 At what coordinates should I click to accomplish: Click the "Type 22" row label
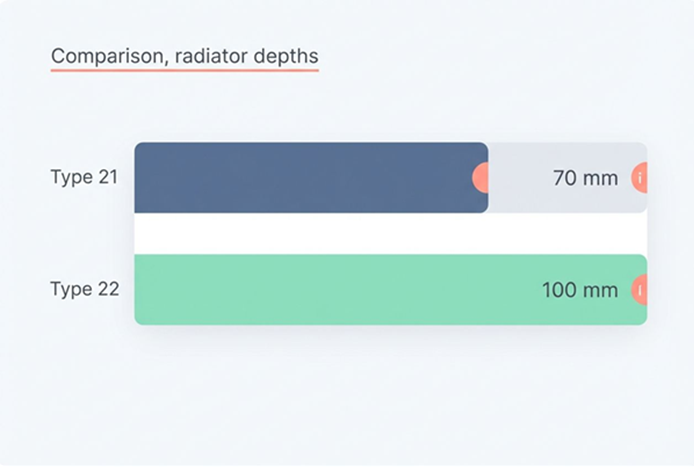[x=84, y=290]
